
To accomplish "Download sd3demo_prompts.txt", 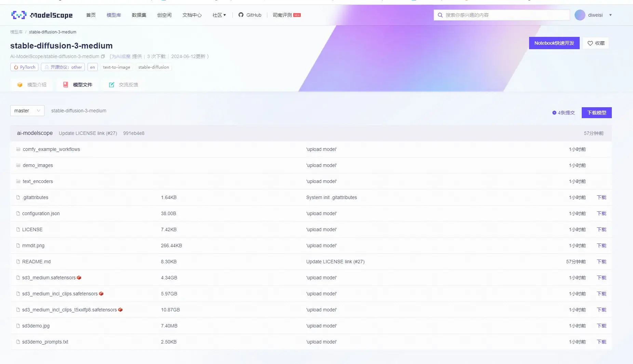I will (x=602, y=342).
